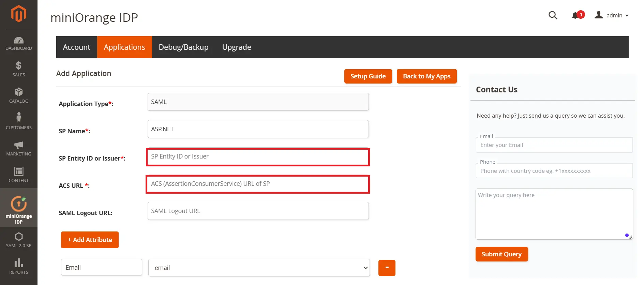Click the Application Type label

(86, 104)
